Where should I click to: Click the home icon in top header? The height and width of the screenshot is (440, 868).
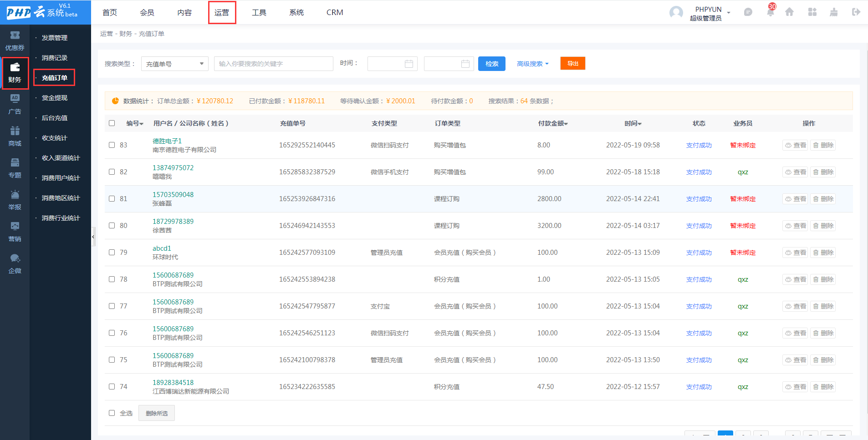pyautogui.click(x=789, y=12)
